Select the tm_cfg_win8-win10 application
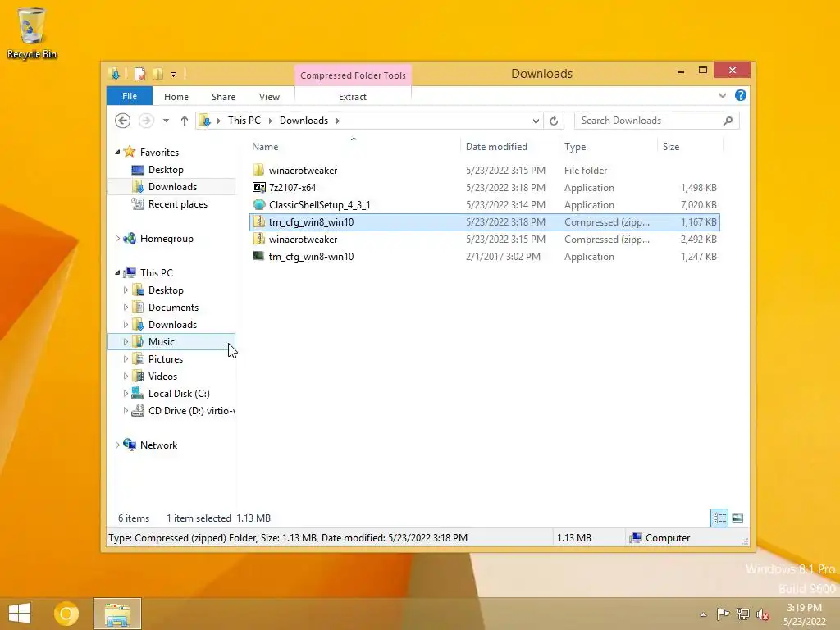The width and height of the screenshot is (840, 630). coord(485,256)
